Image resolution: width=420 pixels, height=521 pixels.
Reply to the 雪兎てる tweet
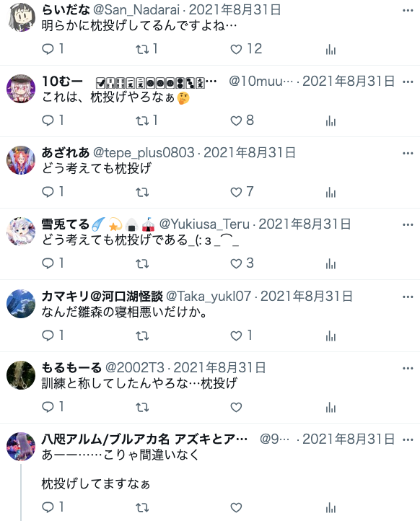coord(53,263)
